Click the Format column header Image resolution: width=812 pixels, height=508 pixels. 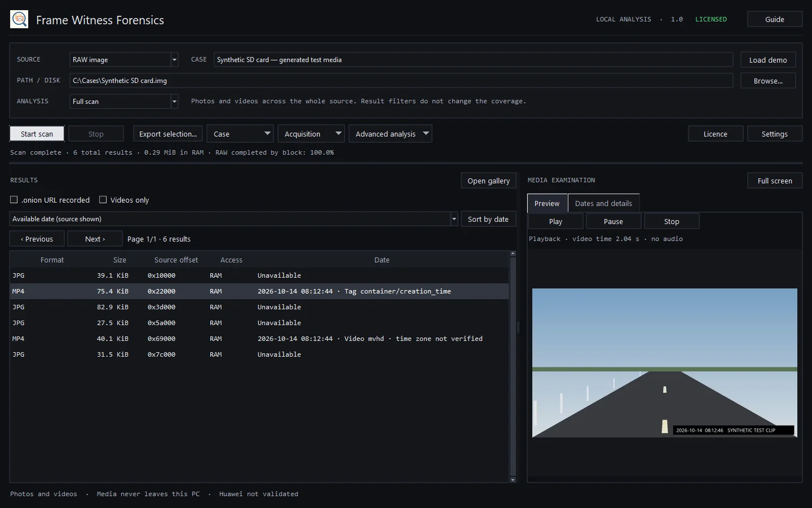[52, 260]
